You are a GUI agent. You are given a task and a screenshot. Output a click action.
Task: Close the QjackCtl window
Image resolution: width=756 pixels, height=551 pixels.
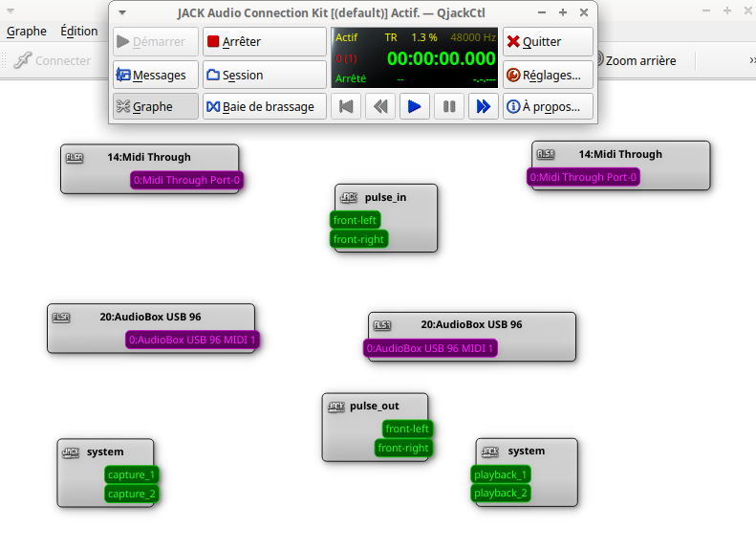[x=584, y=12]
